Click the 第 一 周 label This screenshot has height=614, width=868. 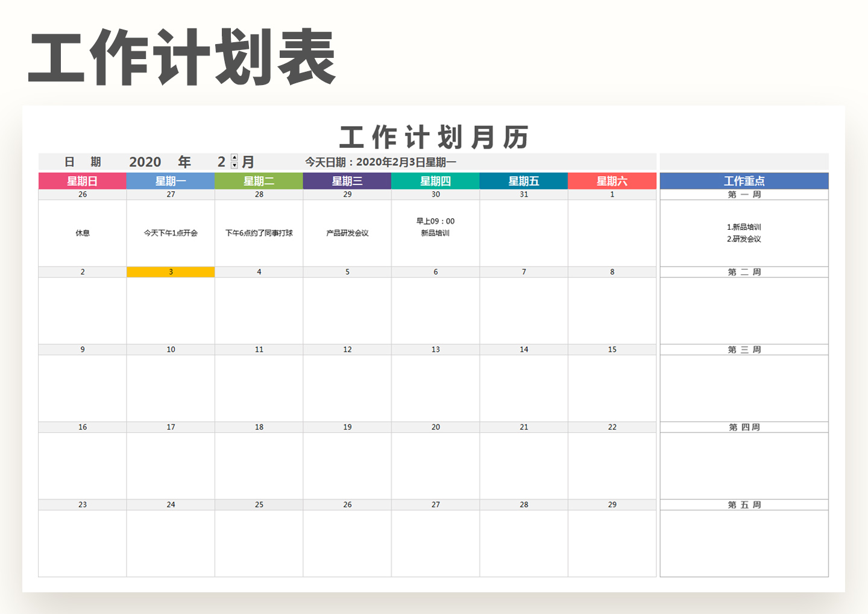(744, 194)
